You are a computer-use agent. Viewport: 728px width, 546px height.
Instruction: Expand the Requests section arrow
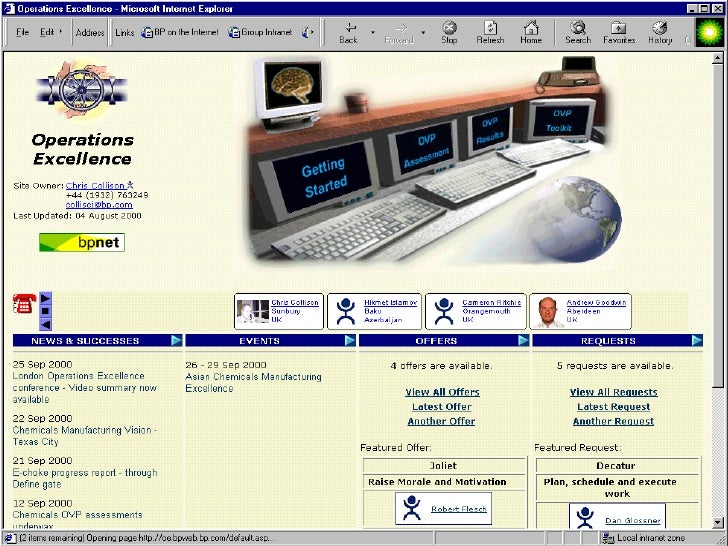coord(696,340)
